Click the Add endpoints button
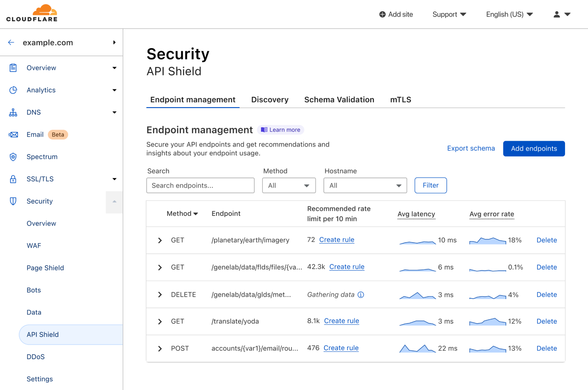The height and width of the screenshot is (390, 588). (534, 149)
